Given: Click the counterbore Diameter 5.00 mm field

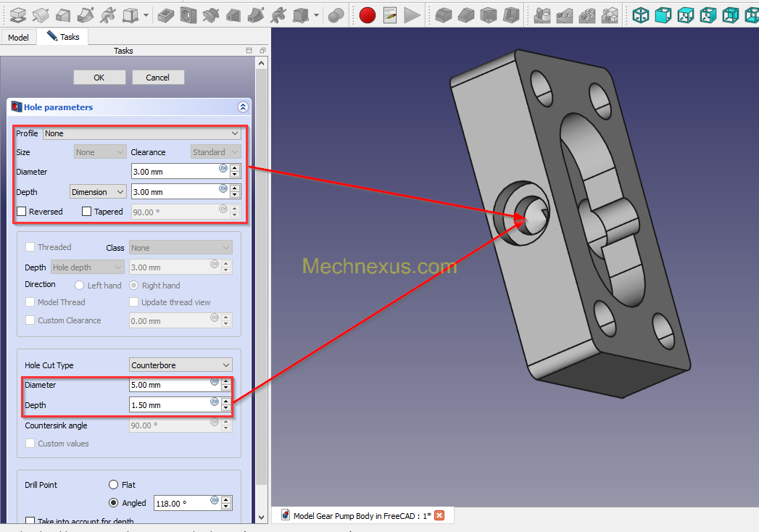Looking at the screenshot, I should point(181,386).
